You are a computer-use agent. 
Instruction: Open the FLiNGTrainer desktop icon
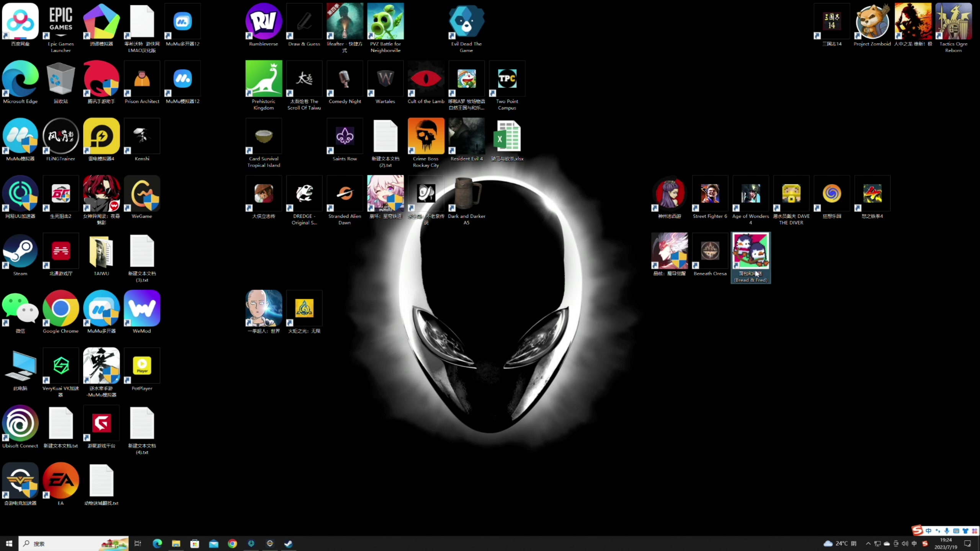(x=61, y=140)
